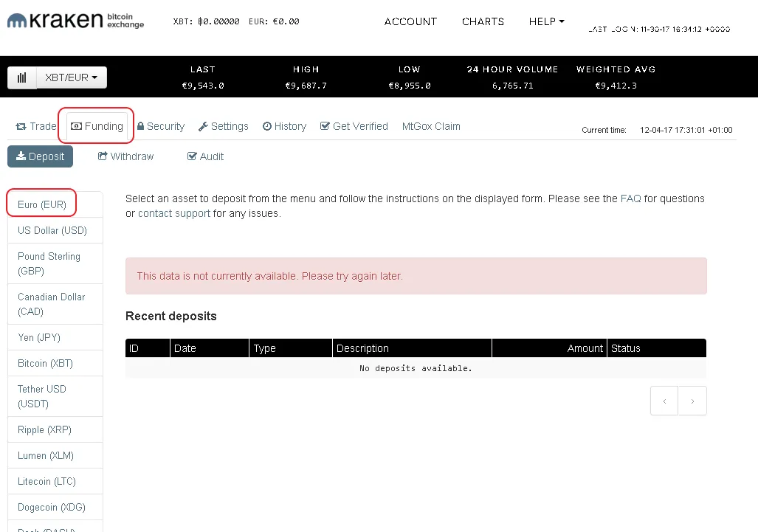
Task: Open CHARTS in top navigation
Action: [483, 21]
